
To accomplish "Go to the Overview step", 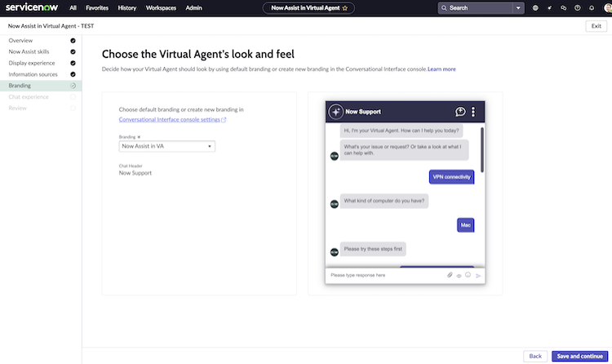I will pos(20,40).
